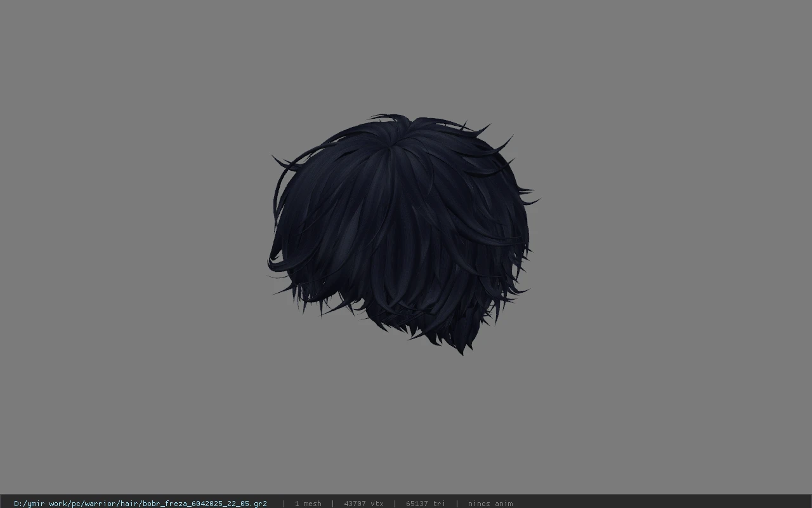Click the '65137 tri' triangle count
This screenshot has height=508, width=812.
pos(425,504)
